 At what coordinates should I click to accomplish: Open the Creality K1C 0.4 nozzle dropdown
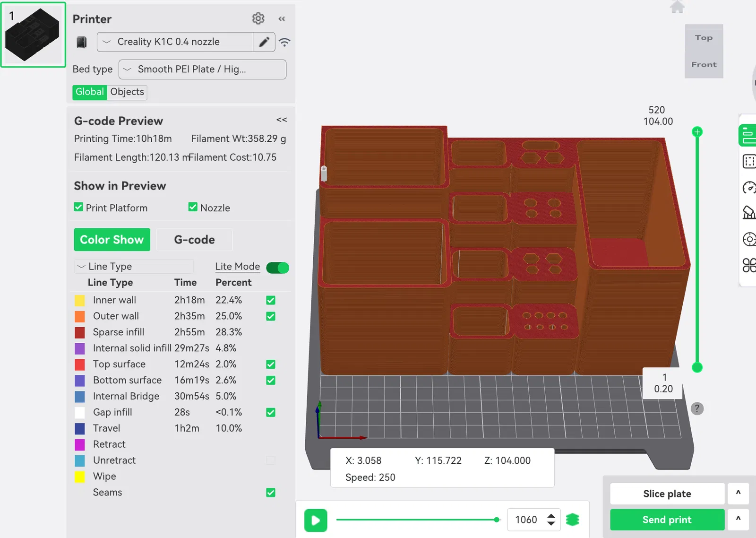pos(175,42)
